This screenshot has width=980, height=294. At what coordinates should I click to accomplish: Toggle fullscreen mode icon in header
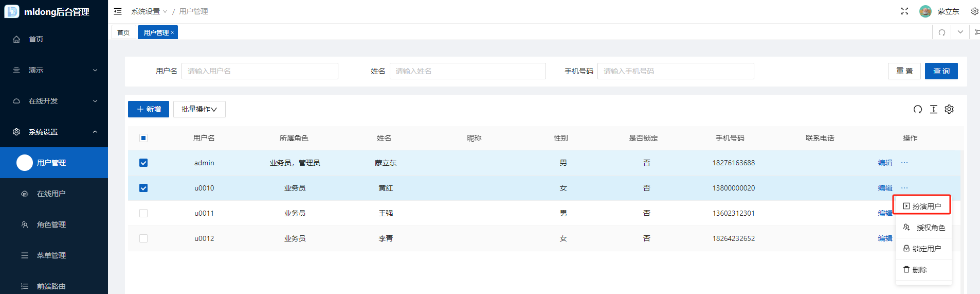904,11
